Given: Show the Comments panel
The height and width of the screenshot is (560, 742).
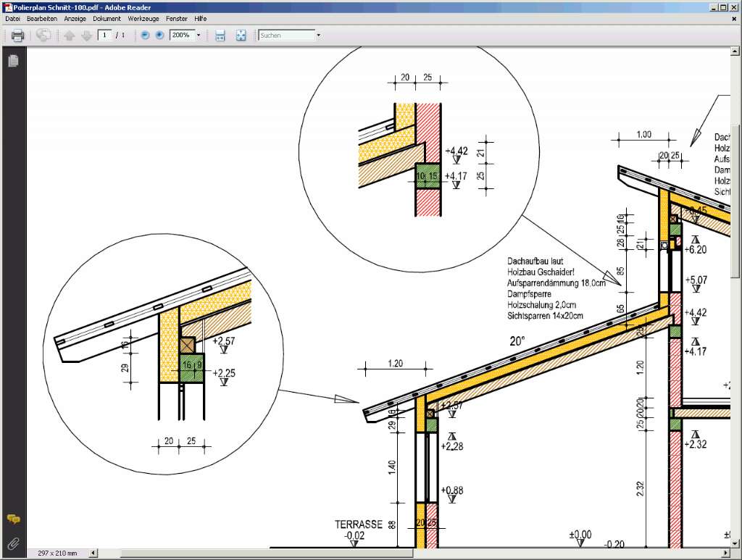Looking at the screenshot, I should click(13, 519).
